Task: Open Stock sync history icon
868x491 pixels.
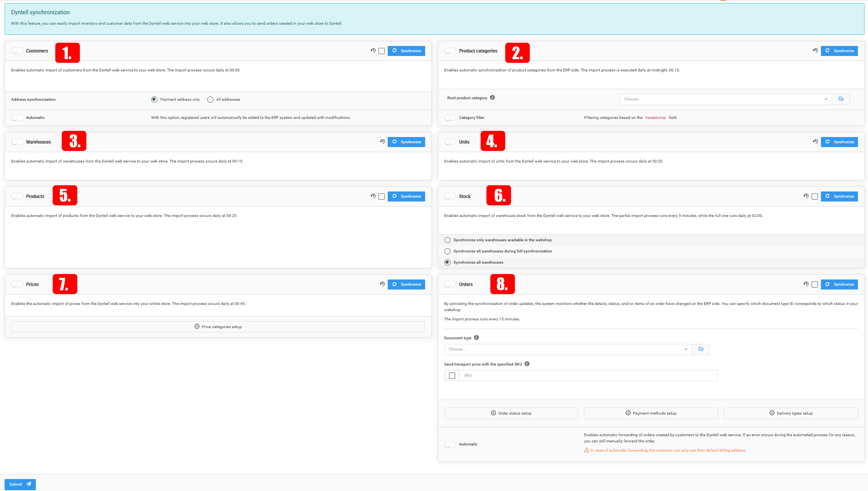Action: click(806, 196)
